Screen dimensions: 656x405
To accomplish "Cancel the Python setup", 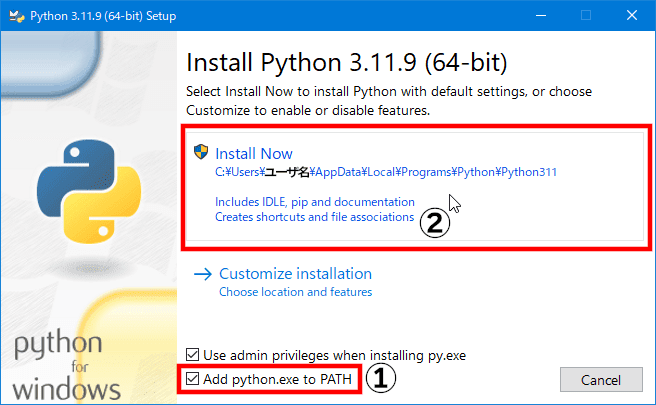I will [x=601, y=379].
